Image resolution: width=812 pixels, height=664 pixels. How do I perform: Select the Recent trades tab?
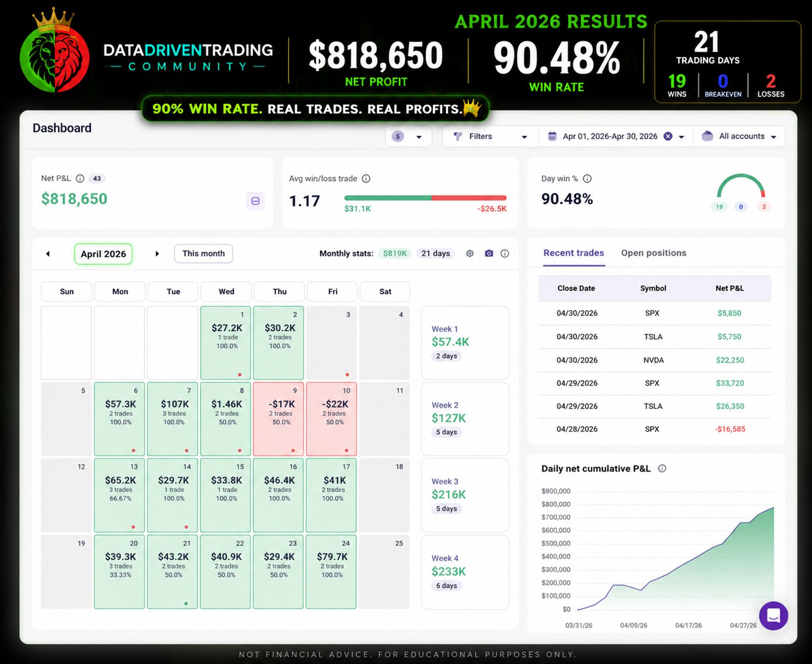coord(574,253)
